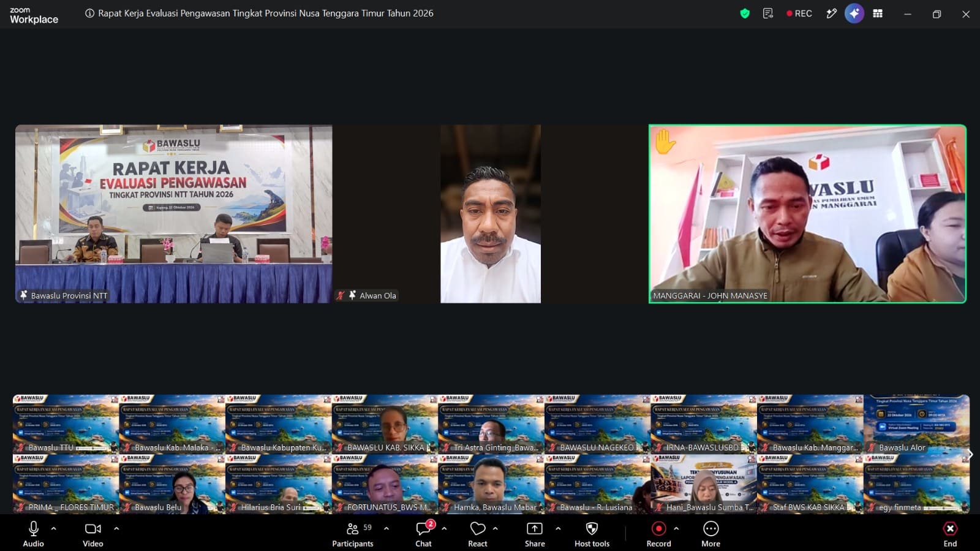The height and width of the screenshot is (551, 980).
Task: Expand the caret next to Participants
Action: tap(386, 528)
